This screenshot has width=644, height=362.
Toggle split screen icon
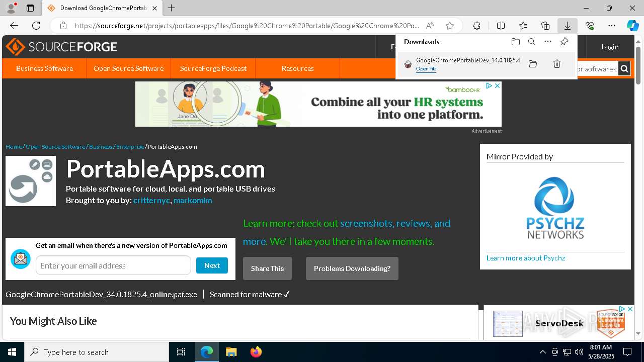501,26
